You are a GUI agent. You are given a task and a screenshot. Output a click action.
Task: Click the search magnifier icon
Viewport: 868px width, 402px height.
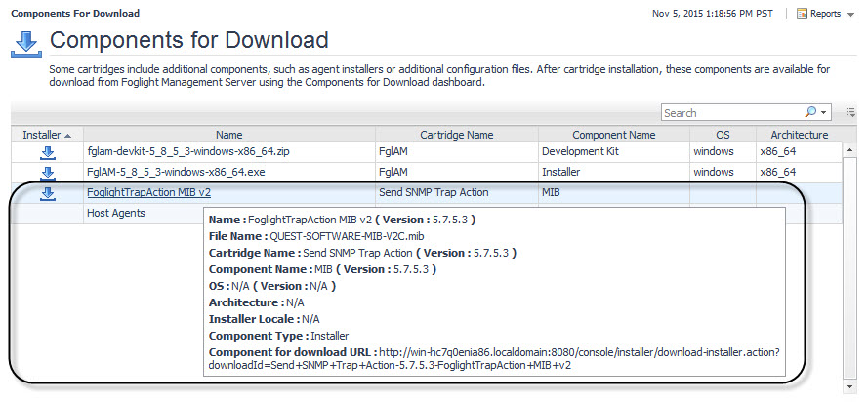(x=809, y=112)
